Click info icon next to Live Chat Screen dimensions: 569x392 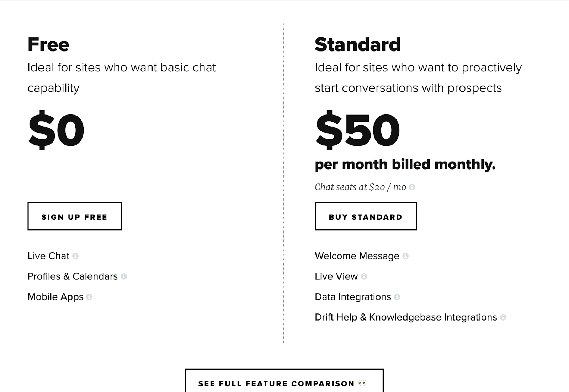75,256
